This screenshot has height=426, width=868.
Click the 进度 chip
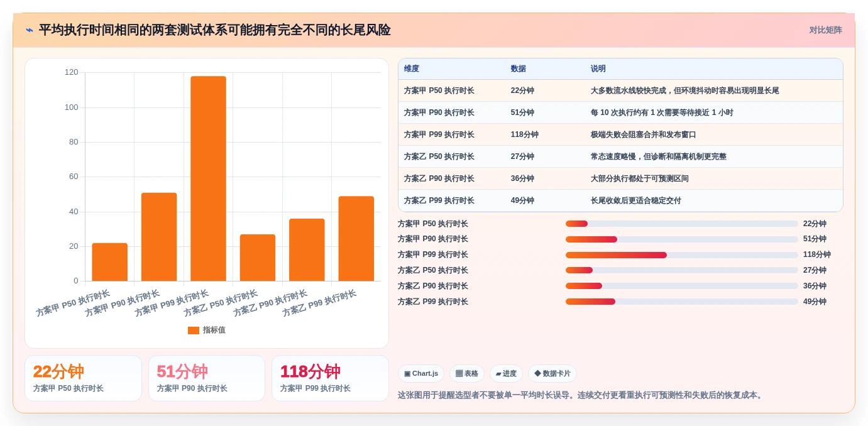tap(506, 374)
